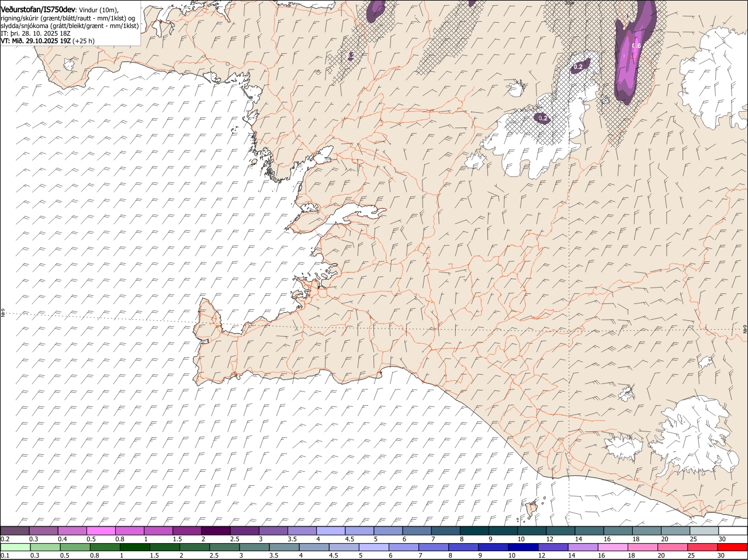Viewport: 748px width, 560px height.
Task: Pick the palest green rain swatch starting at 0.1
Action: pos(15,548)
